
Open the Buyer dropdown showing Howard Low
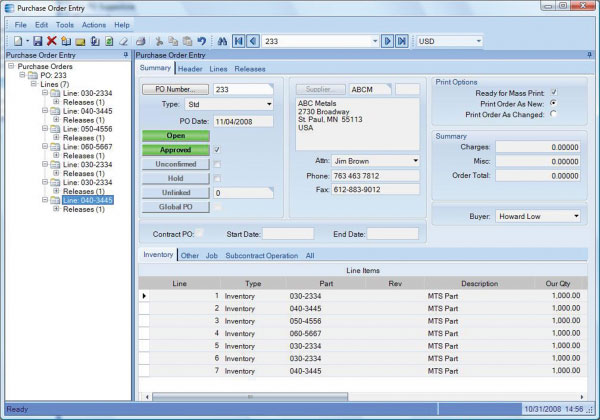(x=538, y=215)
